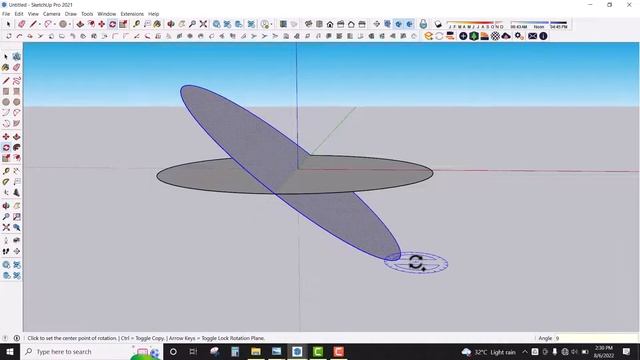Viewport: 640px width, 360px height.
Task: Open the Window menu
Action: (107, 14)
